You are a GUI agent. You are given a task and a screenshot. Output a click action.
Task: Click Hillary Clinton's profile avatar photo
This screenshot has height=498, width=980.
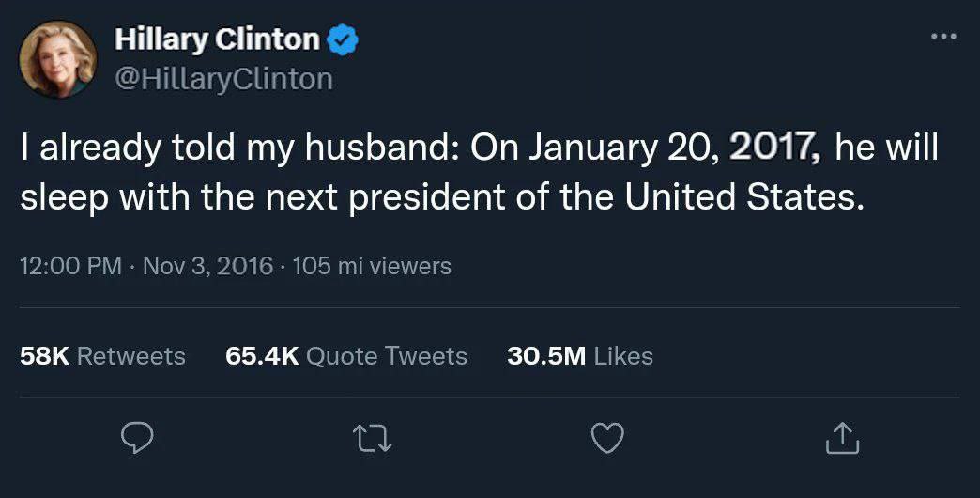click(x=57, y=59)
